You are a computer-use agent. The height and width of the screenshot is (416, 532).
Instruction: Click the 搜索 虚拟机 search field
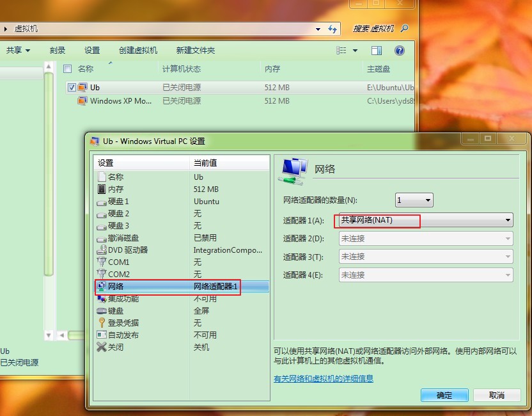pos(373,29)
